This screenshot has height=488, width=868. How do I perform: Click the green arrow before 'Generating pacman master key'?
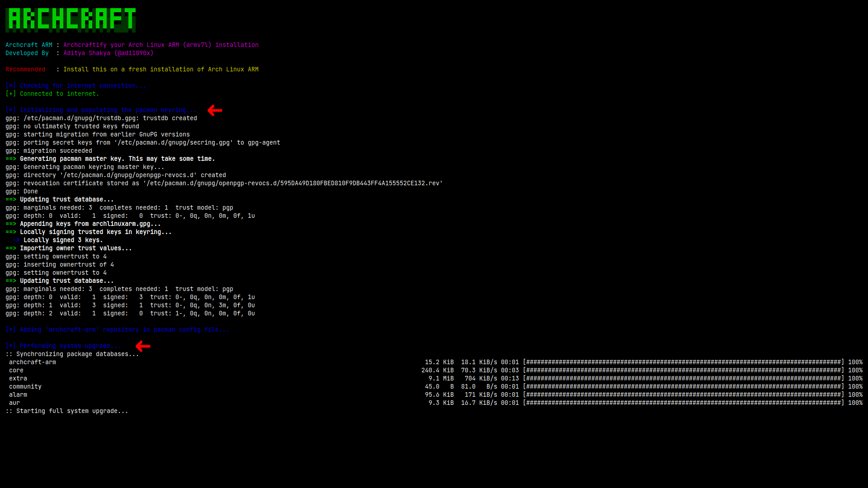click(11, 159)
